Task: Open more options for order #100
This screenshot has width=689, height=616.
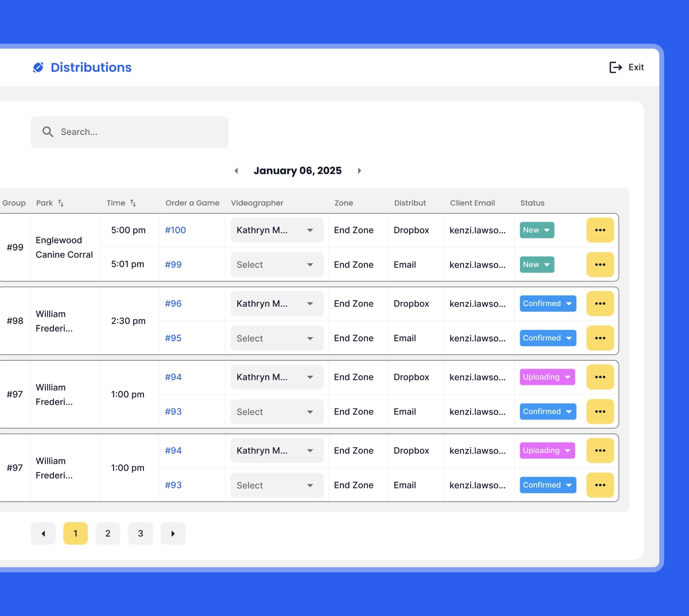Action: (600, 230)
